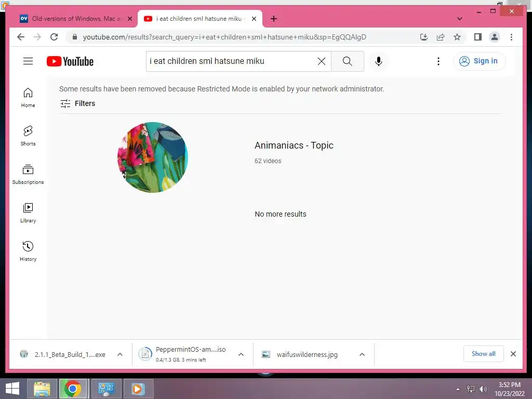This screenshot has width=532, height=399.
Task: Click Show all downloads
Action: click(484, 354)
